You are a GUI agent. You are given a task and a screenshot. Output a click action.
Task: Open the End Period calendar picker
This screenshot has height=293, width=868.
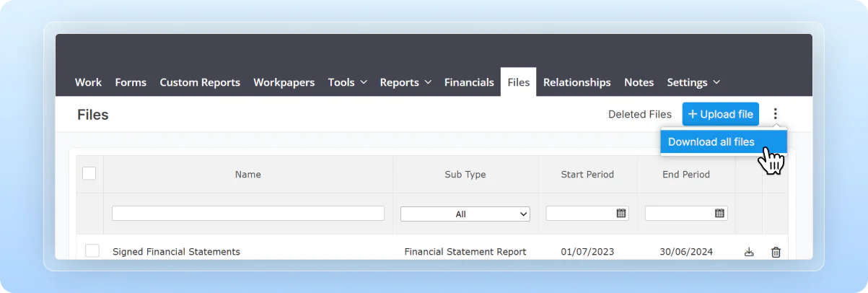[x=719, y=214]
